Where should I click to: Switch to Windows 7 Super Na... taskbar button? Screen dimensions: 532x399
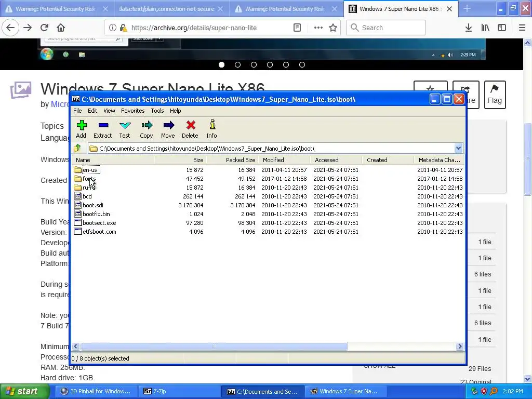[x=345, y=391]
